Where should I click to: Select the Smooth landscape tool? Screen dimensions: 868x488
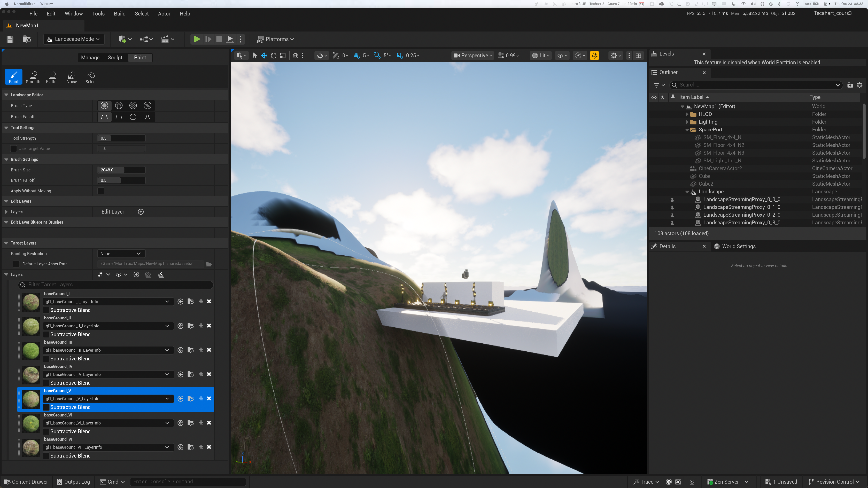click(33, 77)
